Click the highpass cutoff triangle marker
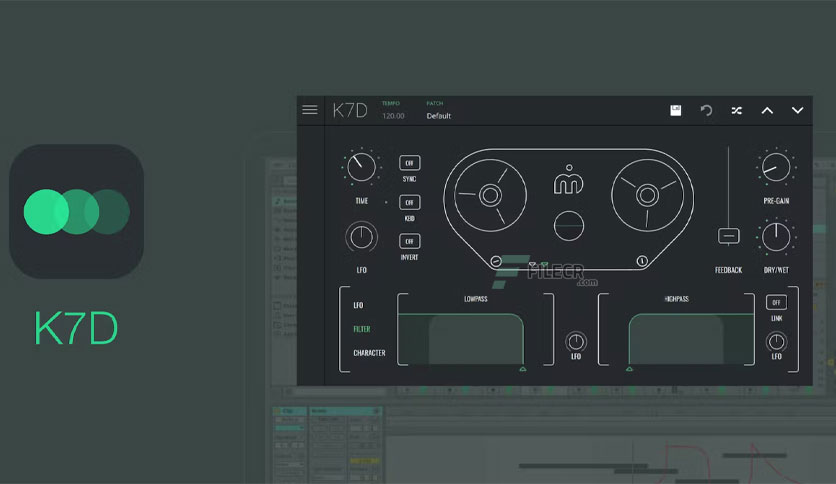 pyautogui.click(x=630, y=369)
